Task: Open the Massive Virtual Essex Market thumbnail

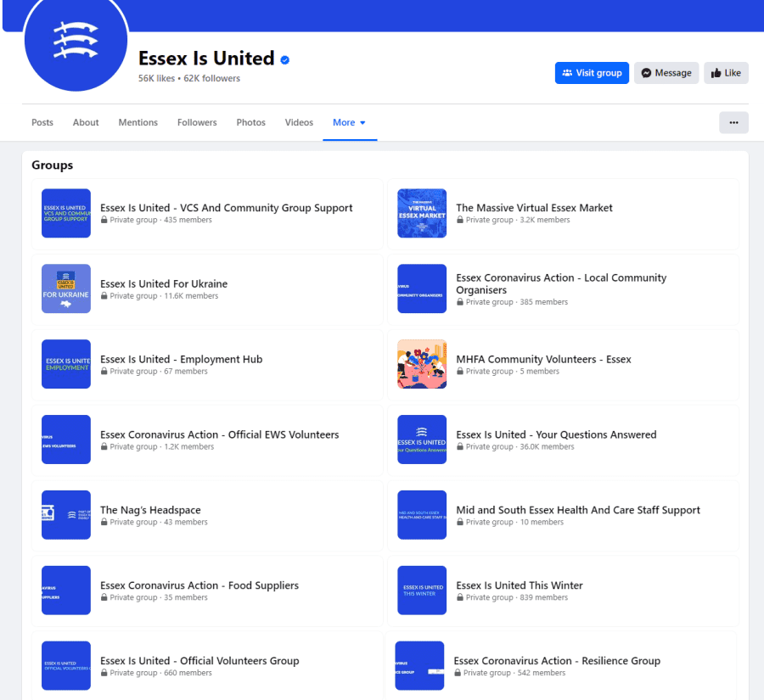Action: pos(422,213)
